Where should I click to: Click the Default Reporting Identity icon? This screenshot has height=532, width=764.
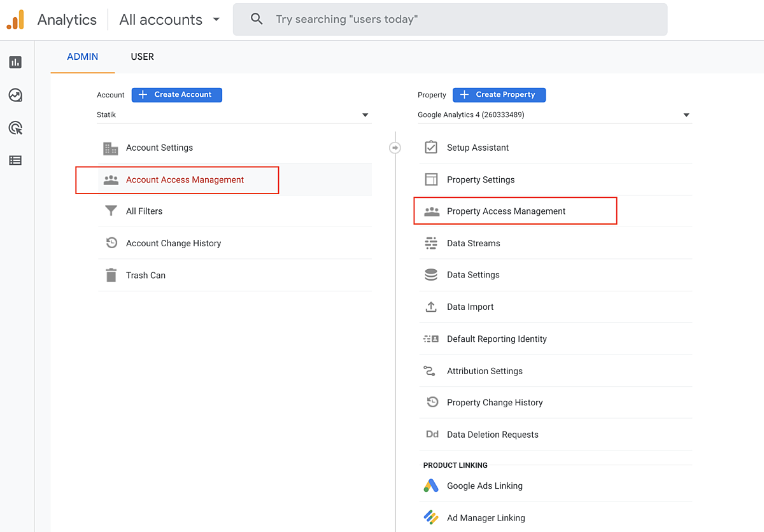click(x=431, y=339)
